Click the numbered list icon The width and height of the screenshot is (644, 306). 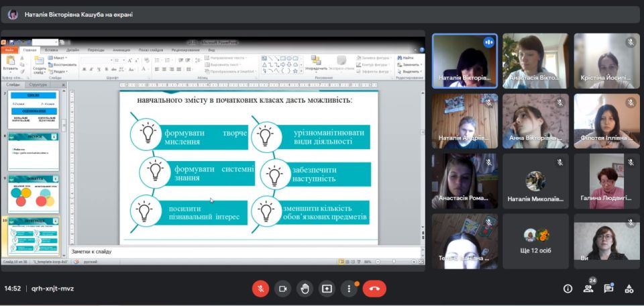click(x=167, y=60)
